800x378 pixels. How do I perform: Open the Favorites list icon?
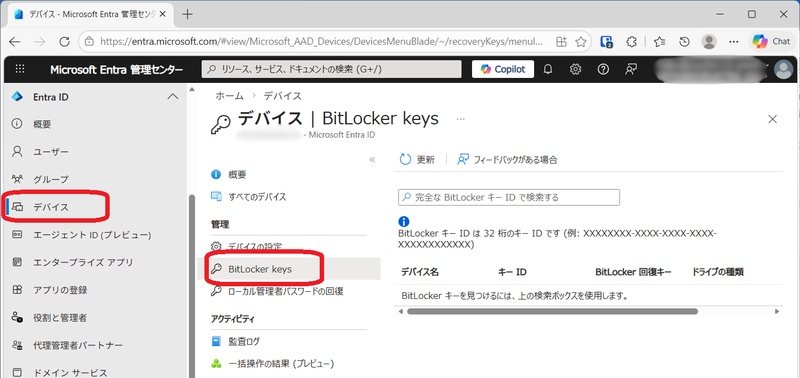(x=659, y=42)
